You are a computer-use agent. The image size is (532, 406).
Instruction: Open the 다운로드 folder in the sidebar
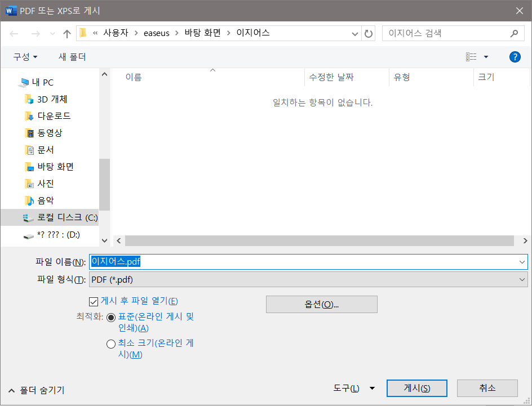coord(54,116)
